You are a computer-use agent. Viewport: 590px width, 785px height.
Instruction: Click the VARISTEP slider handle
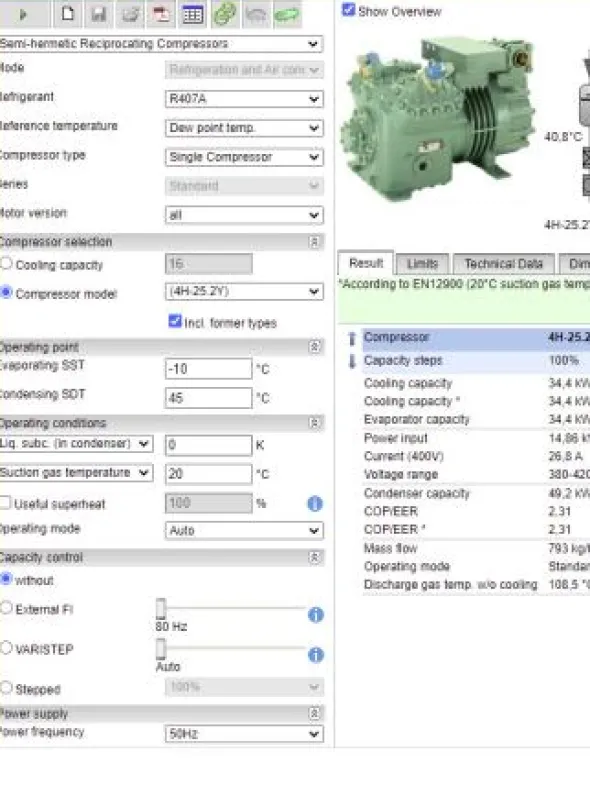(161, 649)
